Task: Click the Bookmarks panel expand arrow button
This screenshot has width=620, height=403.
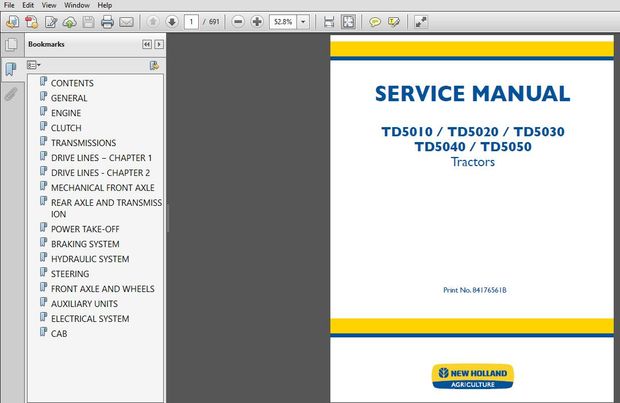Action: pos(159,44)
